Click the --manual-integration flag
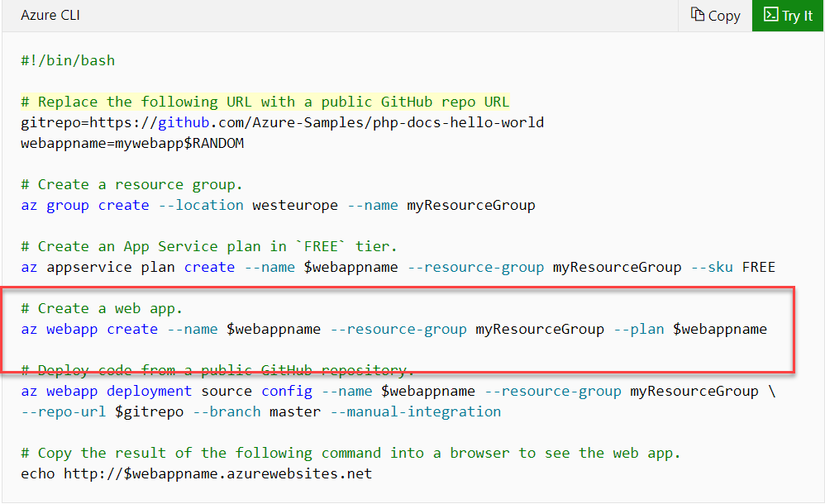The height and width of the screenshot is (504, 825). tap(416, 412)
